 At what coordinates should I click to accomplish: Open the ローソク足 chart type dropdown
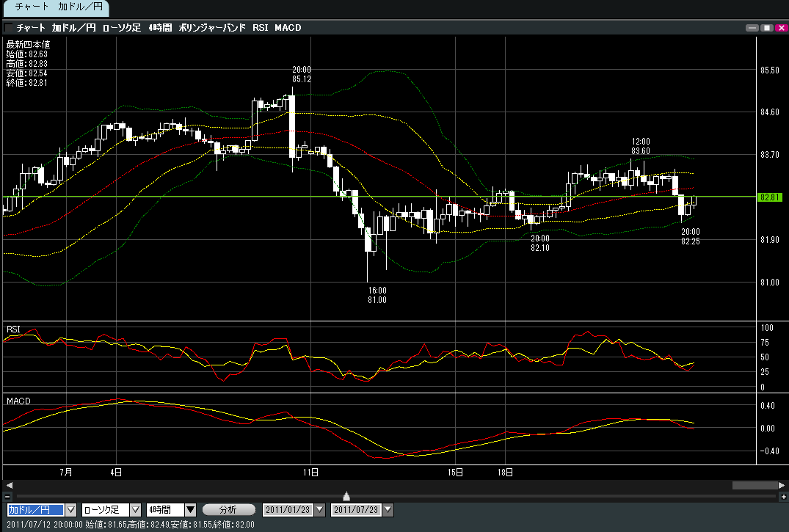click(135, 509)
